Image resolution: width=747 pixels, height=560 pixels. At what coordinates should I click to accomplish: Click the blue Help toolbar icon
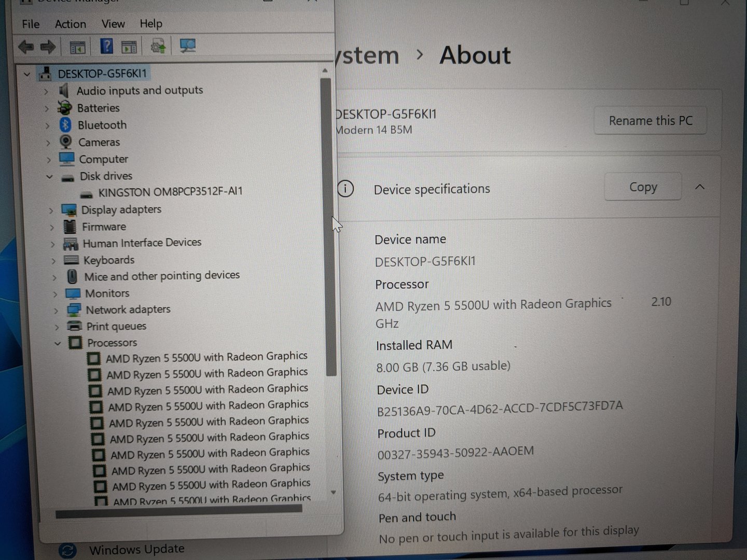click(x=106, y=47)
